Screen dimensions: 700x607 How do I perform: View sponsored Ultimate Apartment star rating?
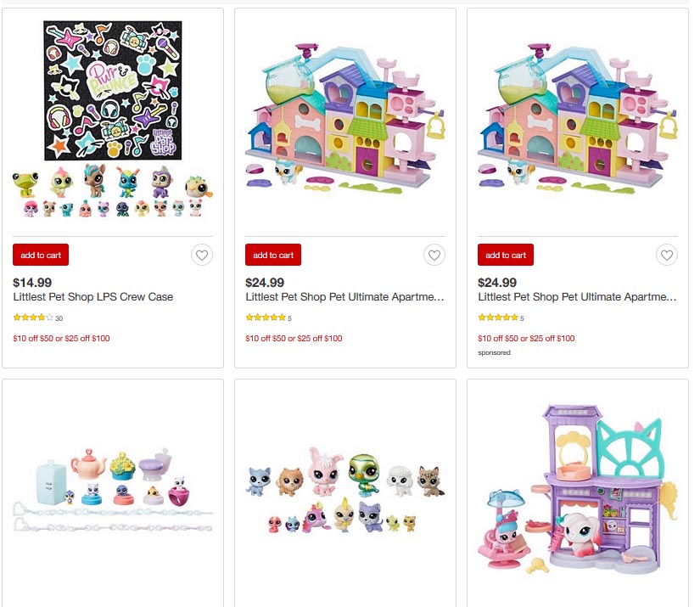click(x=501, y=318)
